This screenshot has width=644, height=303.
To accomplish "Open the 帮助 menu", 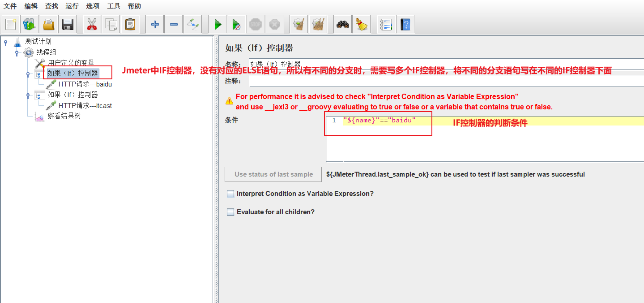I will (134, 6).
